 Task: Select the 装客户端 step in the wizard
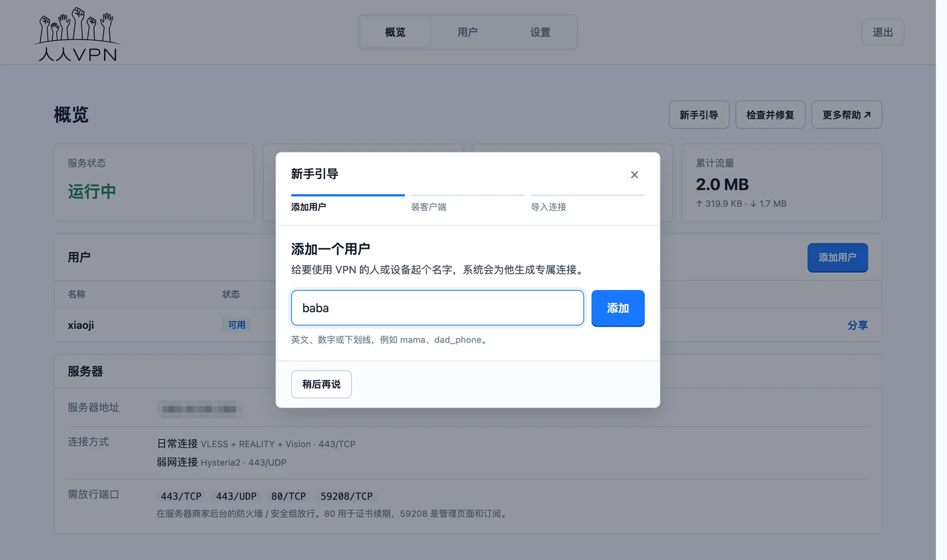[468, 203]
